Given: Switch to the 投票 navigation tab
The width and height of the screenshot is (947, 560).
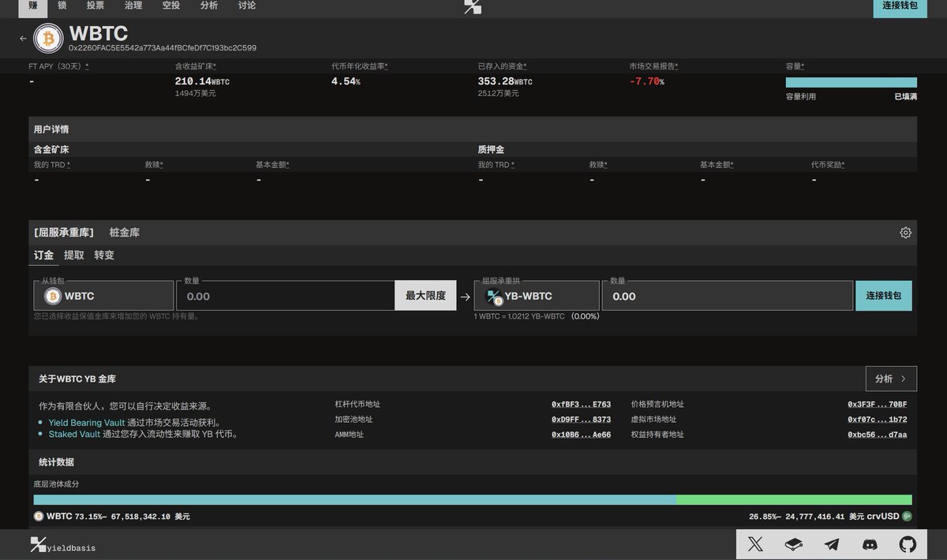Looking at the screenshot, I should 95,6.
